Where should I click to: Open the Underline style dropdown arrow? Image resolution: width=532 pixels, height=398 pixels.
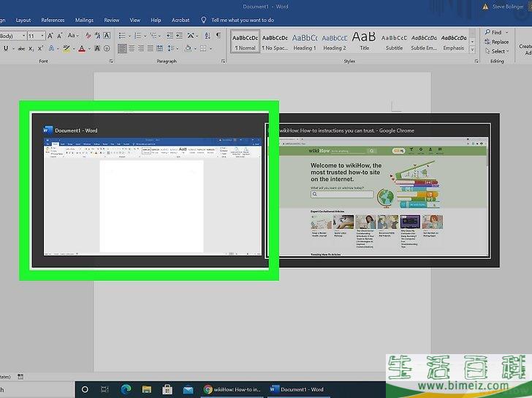click(13, 48)
